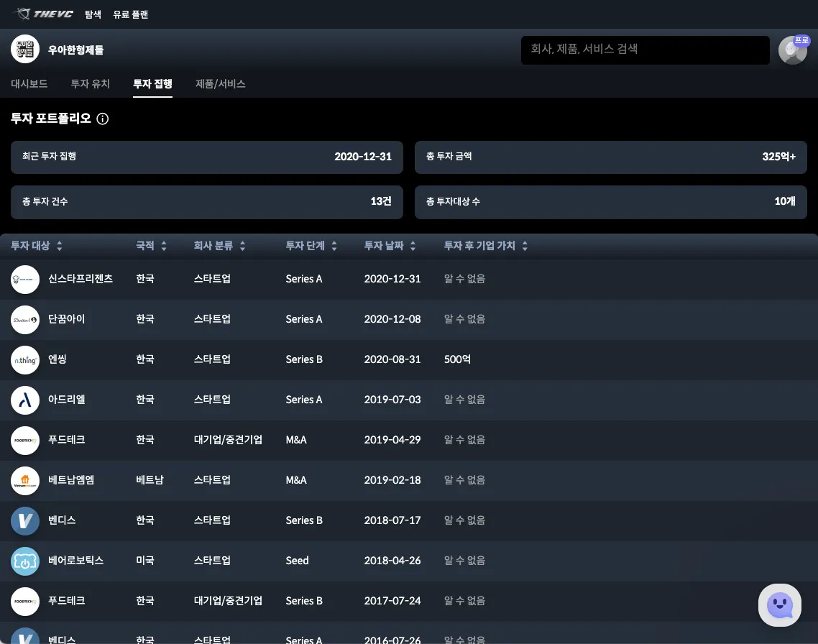The height and width of the screenshot is (644, 818).
Task: Open the 유료 플랜 menu
Action: click(x=130, y=14)
